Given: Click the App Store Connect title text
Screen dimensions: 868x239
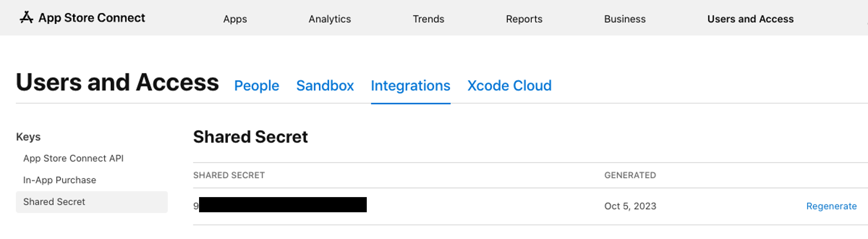Looking at the screenshot, I should click(x=92, y=18).
